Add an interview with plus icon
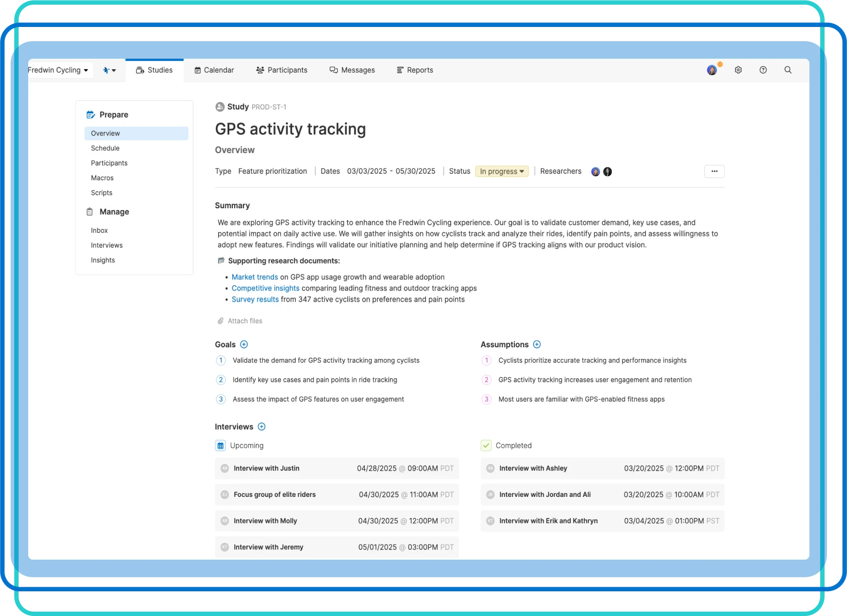 coord(262,427)
